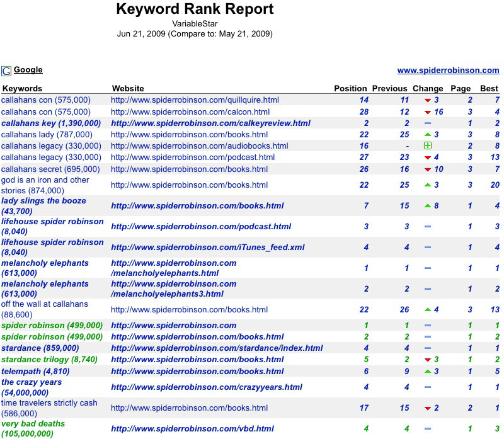Click the Keywords column header
The image size is (504, 439).
[22, 88]
